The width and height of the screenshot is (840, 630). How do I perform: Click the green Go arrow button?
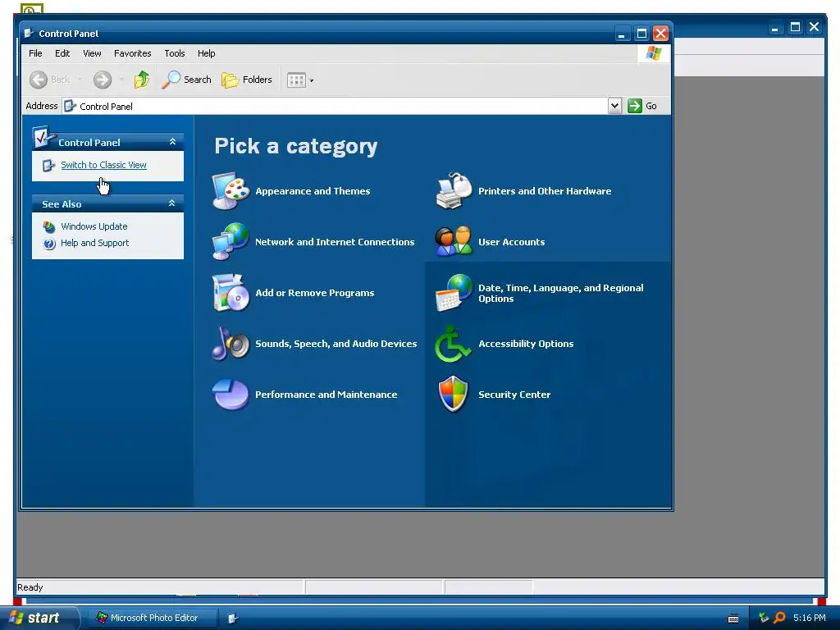pos(635,106)
